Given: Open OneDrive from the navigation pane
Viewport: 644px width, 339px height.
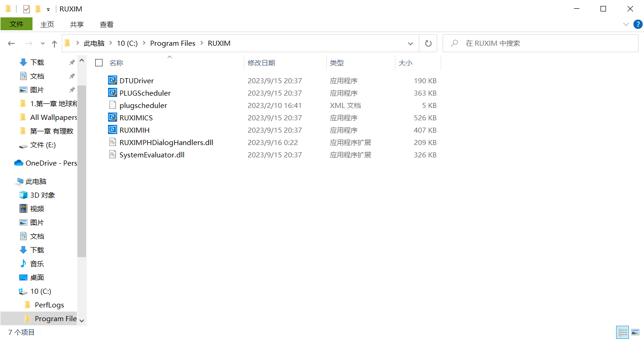Looking at the screenshot, I should (46, 163).
